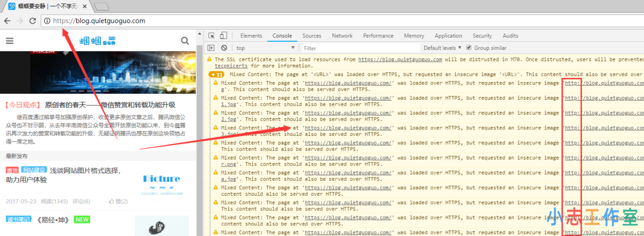Screen dimensions: 644x236
Task: Go back with the browser back arrow
Action: tap(8, 21)
